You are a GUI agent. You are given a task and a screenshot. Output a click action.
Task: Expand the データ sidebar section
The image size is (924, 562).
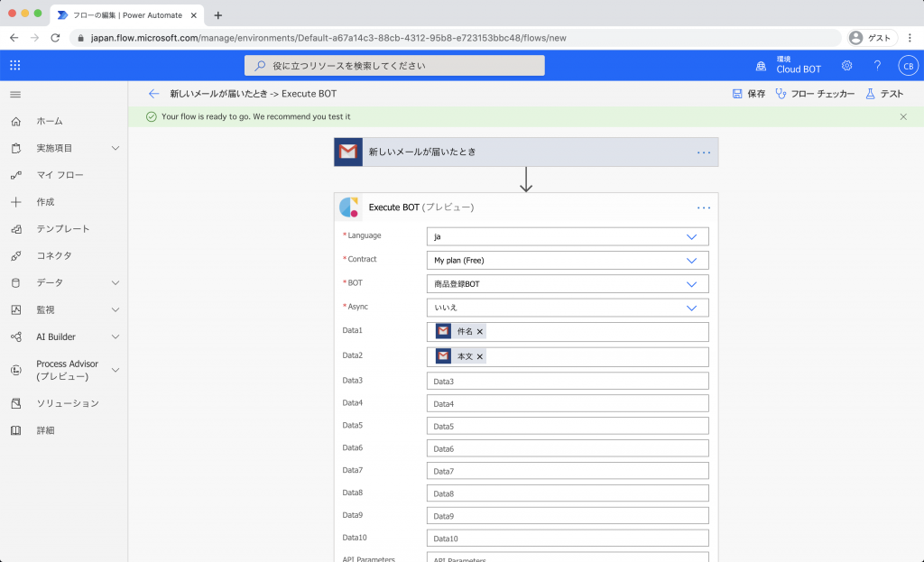(x=115, y=282)
